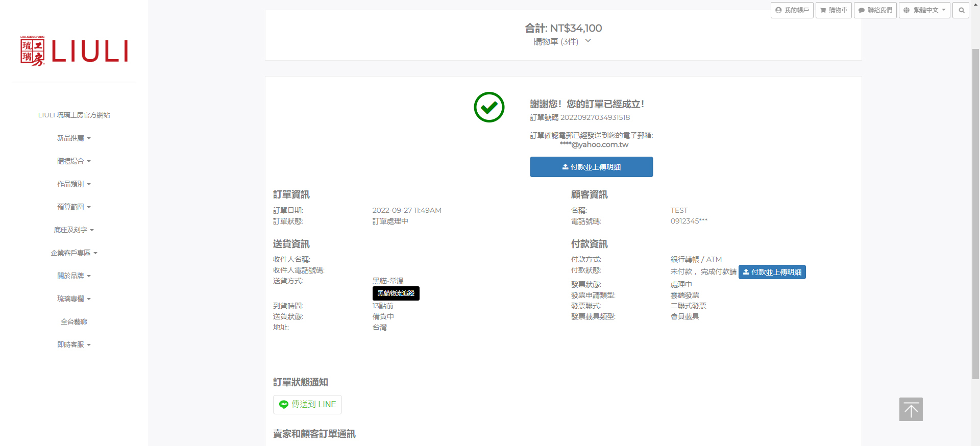Open the 作品類別 sidebar menu
Viewport: 980px width, 446px height.
(73, 184)
